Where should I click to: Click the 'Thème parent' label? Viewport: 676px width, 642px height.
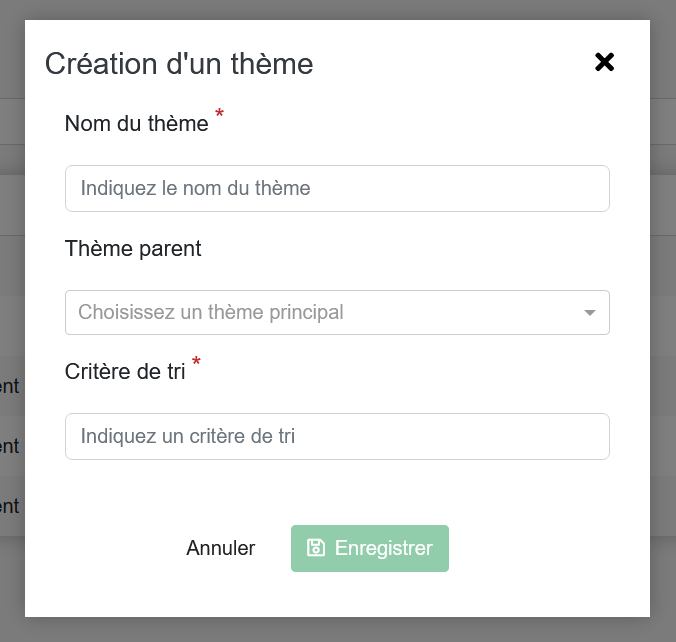[133, 248]
